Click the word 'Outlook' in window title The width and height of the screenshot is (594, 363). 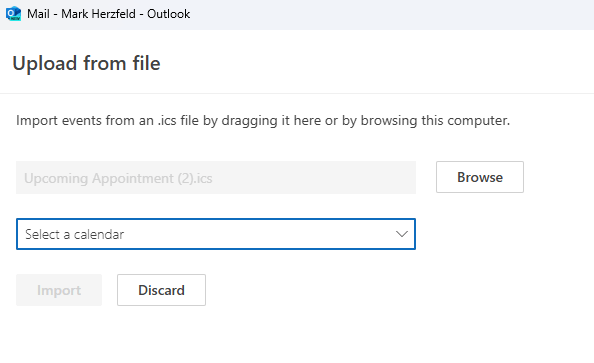tap(169, 14)
